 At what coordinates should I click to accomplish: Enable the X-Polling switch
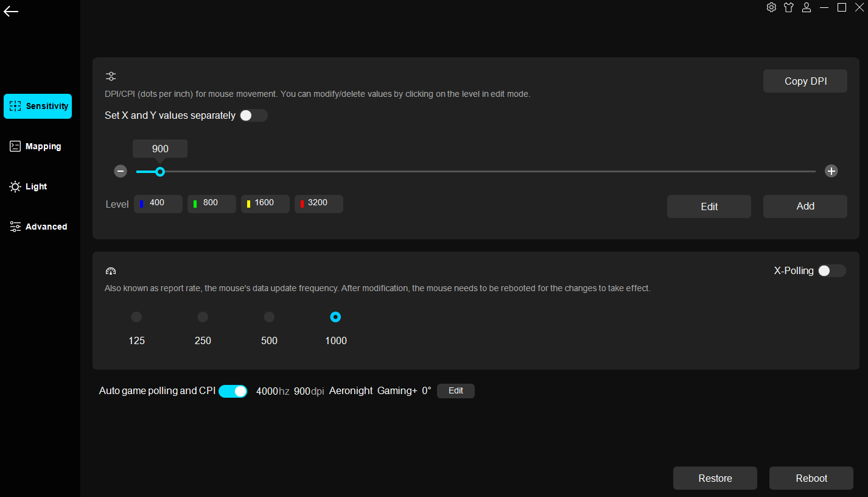tap(831, 270)
